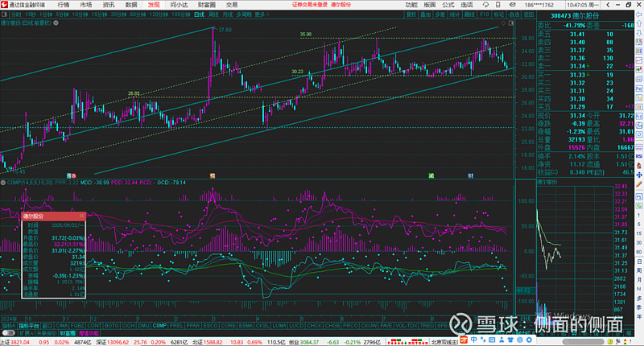Open the 功能 menu
The width and height of the screenshot is (644, 346).
(x=411, y=5)
